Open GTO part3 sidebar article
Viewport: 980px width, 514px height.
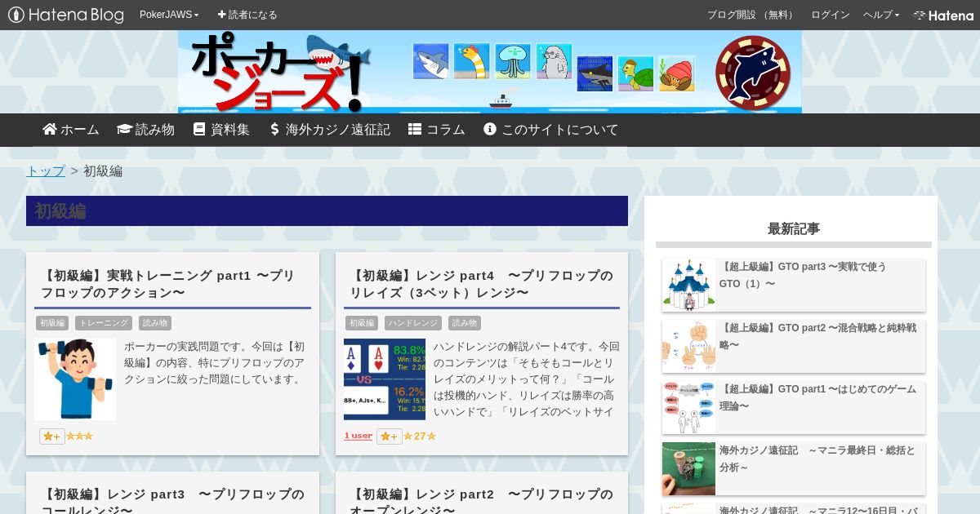pos(803,275)
